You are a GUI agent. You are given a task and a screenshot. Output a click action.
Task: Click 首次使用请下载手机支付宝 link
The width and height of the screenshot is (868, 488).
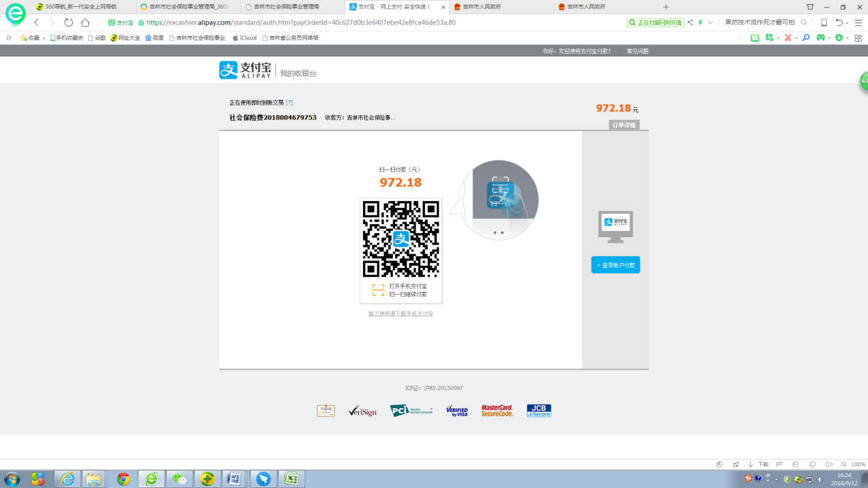coord(401,314)
